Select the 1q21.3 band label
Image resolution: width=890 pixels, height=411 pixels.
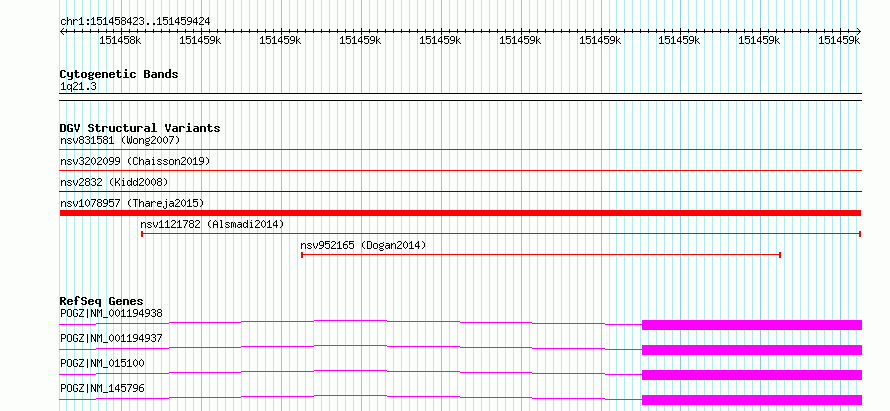tap(77, 87)
